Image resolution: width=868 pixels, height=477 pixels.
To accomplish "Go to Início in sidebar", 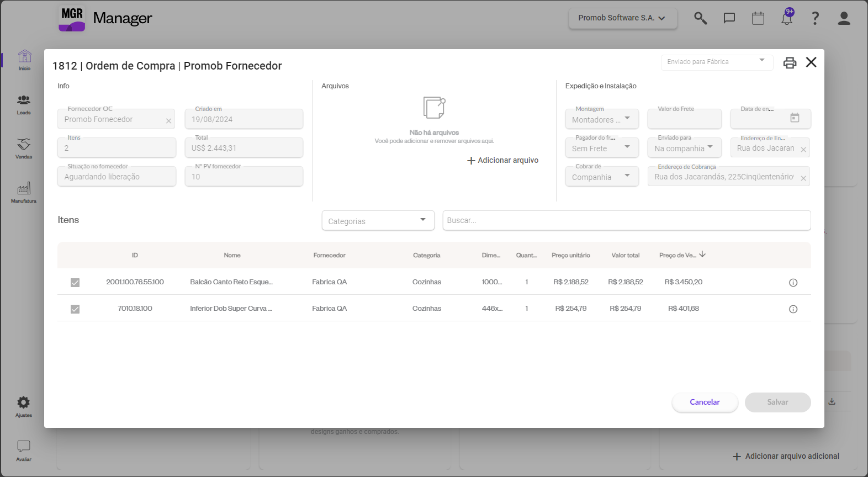I will tap(24, 60).
